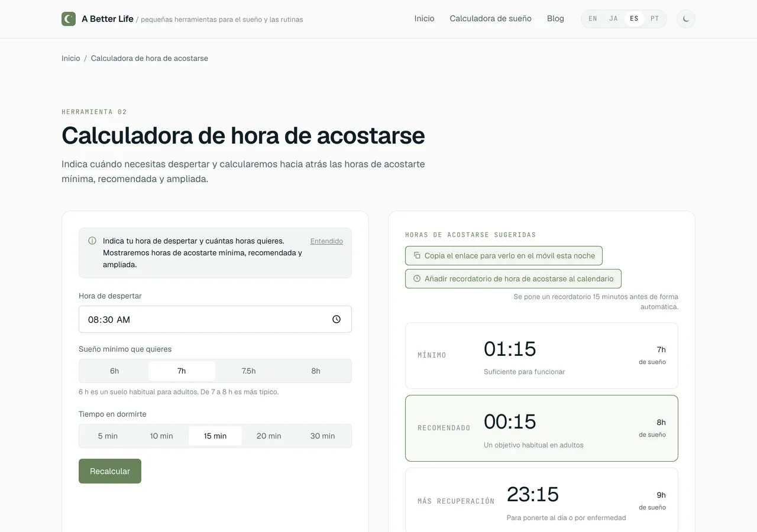Click 'Para ponerte al día o por enfermedad'
This screenshot has width=757, height=532.
pos(567,518)
